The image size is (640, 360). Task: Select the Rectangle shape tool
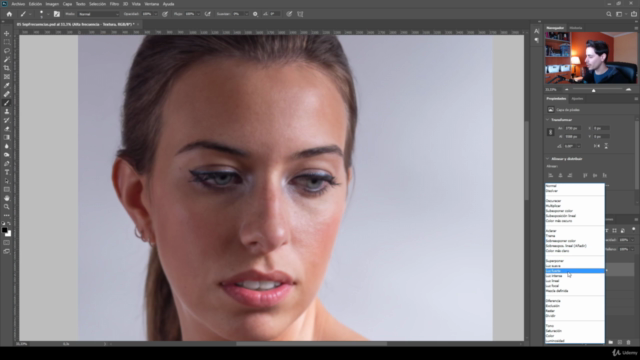click(7, 189)
